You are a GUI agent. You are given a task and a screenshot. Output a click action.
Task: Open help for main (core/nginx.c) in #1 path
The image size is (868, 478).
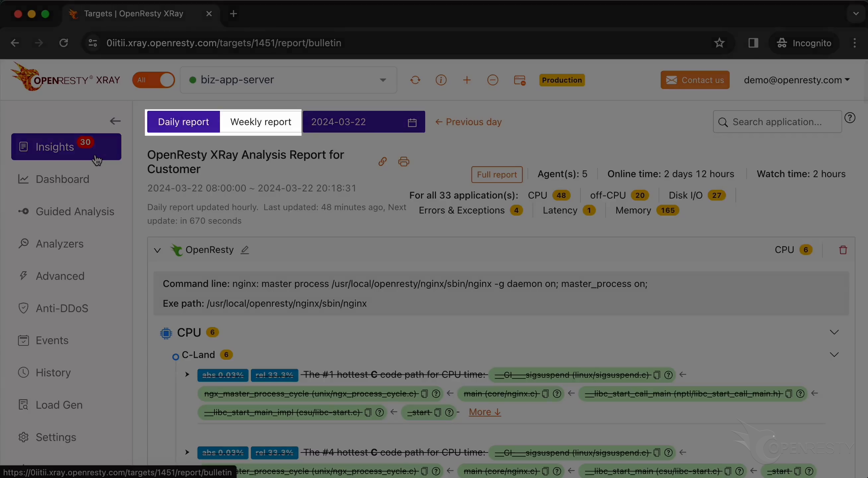click(x=557, y=393)
